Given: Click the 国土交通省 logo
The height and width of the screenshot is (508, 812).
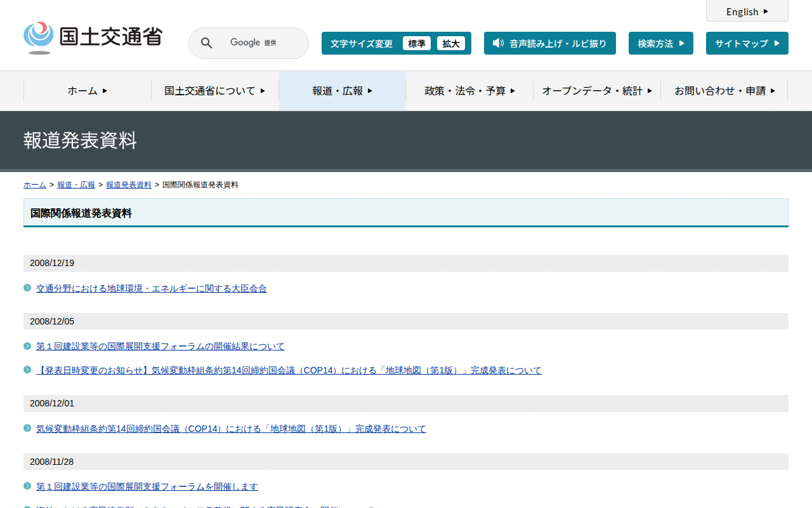Looking at the screenshot, I should pyautogui.click(x=93, y=37).
